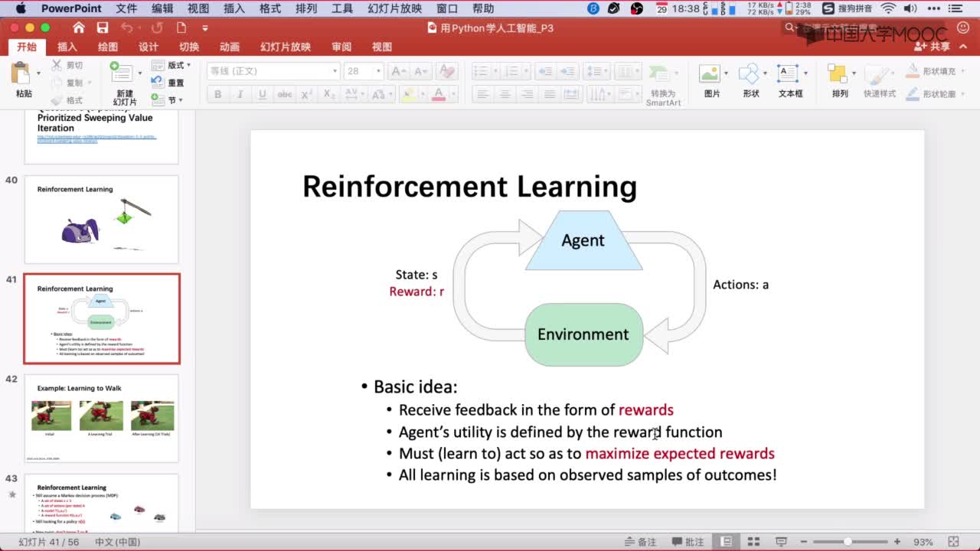Select slide 42 Learning to Walk thumbnail
This screenshot has width=980, height=551.
(101, 419)
